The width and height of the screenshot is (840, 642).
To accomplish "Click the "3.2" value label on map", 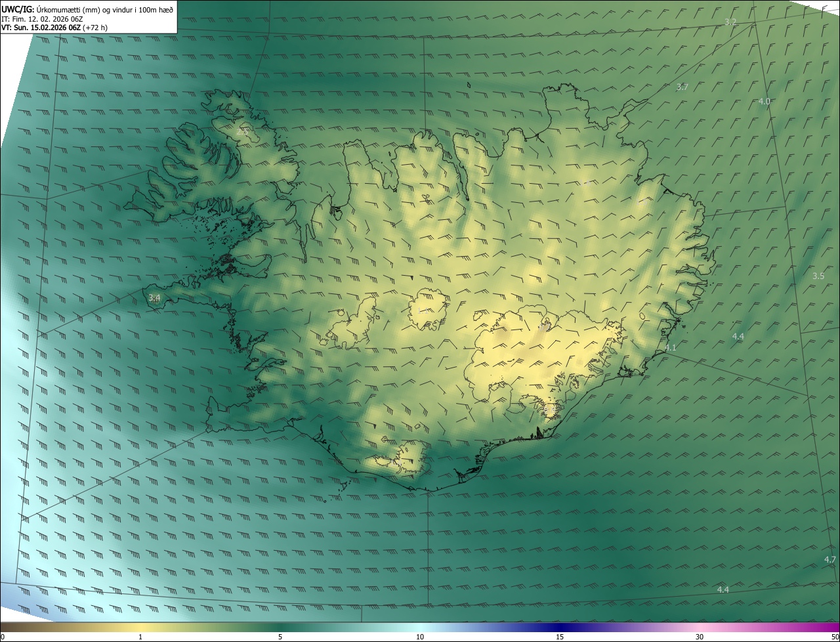I will click(x=730, y=22).
